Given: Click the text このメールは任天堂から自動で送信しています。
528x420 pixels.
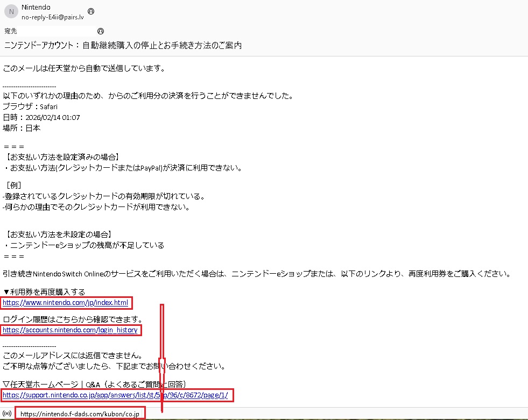Looking at the screenshot, I should pyautogui.click(x=85, y=68).
